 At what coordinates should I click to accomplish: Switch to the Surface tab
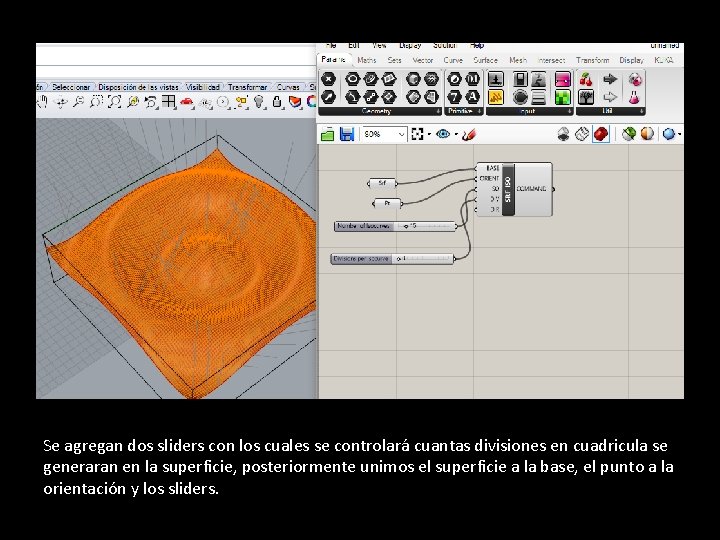click(485, 60)
